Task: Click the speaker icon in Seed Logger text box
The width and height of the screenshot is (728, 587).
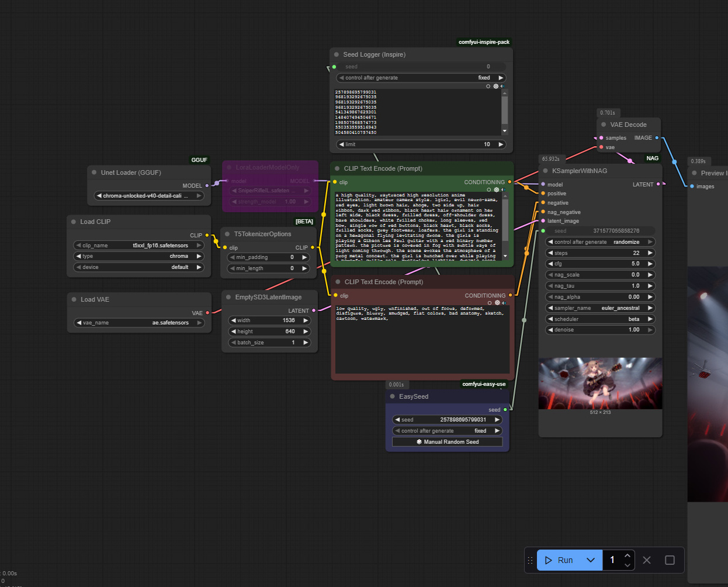Action: click(x=502, y=86)
